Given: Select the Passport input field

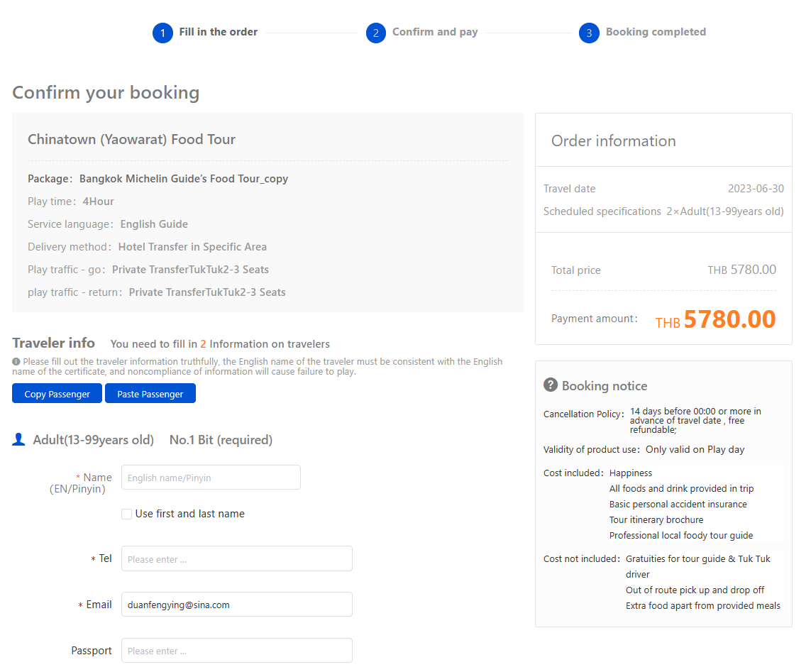Looking at the screenshot, I should 236,651.
